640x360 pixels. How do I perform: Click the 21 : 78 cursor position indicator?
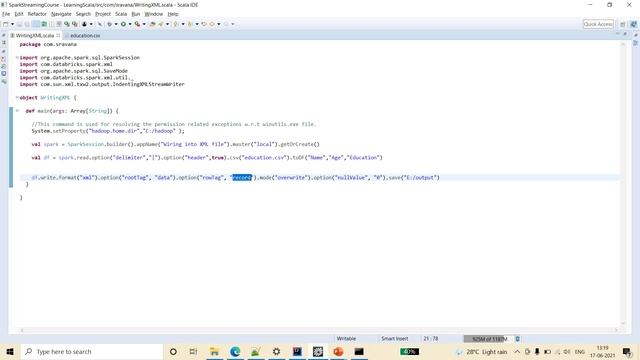coord(431,339)
